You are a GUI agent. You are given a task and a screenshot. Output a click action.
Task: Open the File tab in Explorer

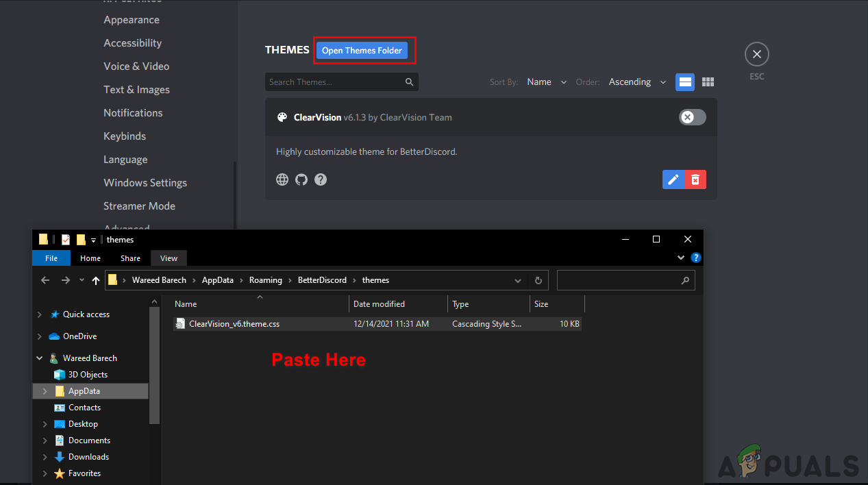pos(51,258)
